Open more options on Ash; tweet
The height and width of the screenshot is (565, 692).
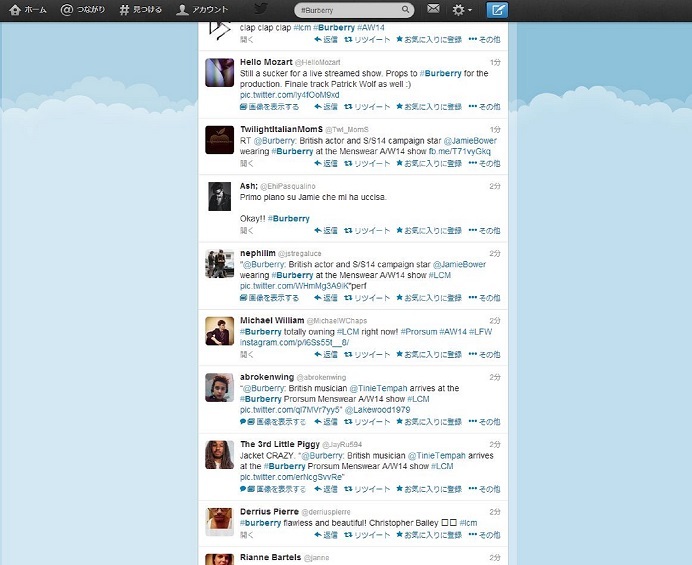(484, 230)
